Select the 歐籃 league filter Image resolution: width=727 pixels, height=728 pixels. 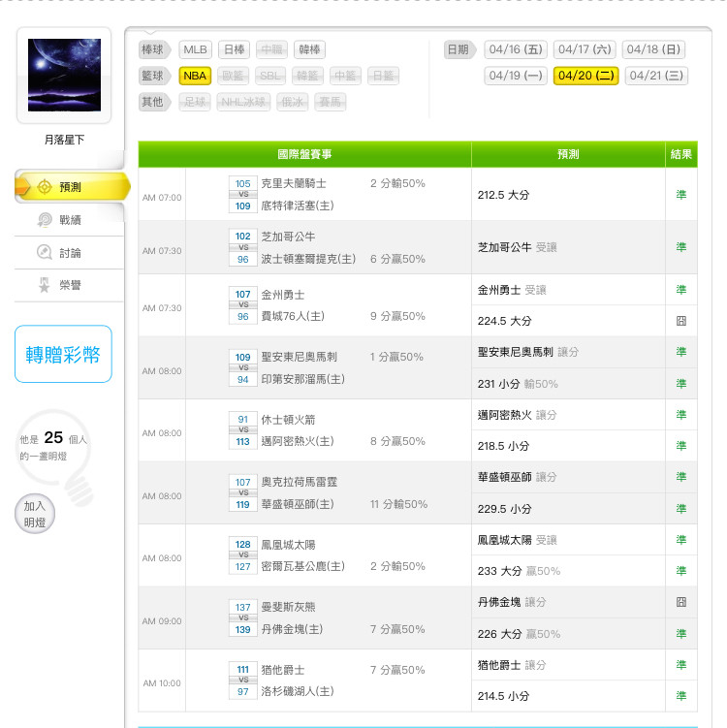coord(233,76)
